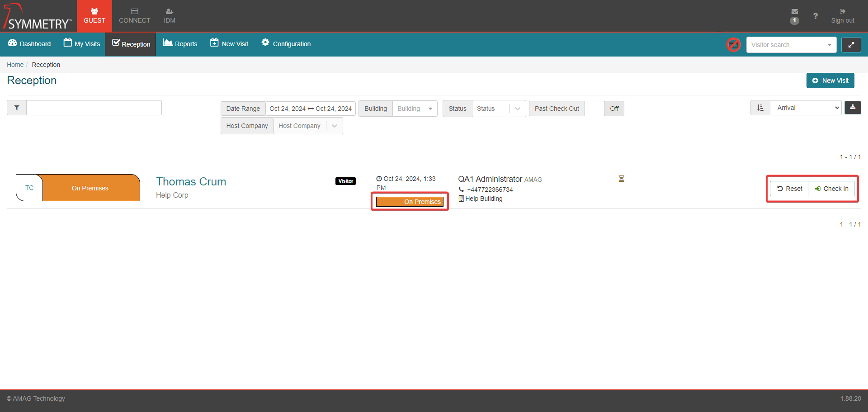Click the hourglass icon
This screenshot has height=412, width=868.
pos(622,179)
